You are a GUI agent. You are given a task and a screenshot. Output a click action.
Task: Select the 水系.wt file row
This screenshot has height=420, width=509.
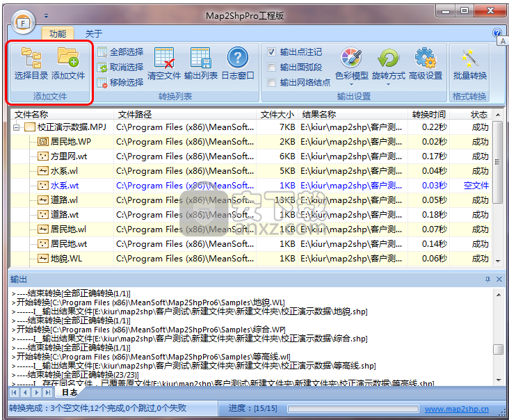pyautogui.click(x=65, y=186)
